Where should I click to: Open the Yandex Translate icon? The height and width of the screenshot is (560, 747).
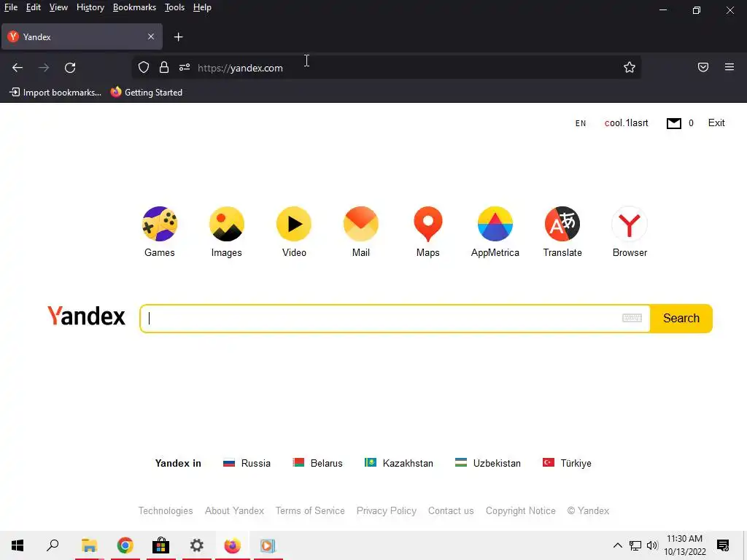coord(562,224)
